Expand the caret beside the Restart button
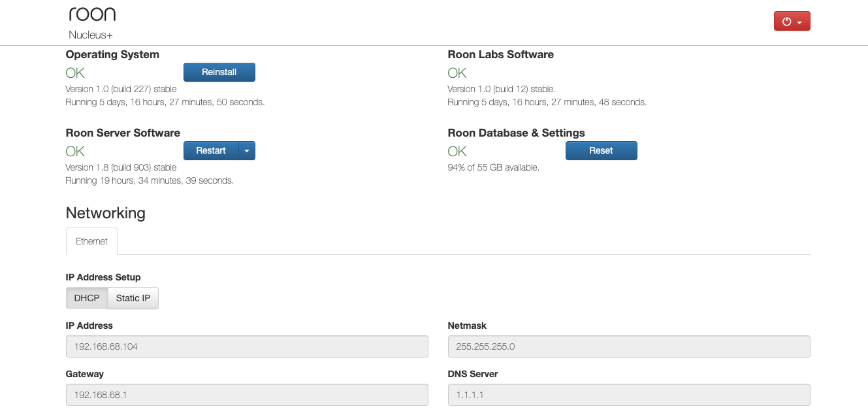 point(247,150)
